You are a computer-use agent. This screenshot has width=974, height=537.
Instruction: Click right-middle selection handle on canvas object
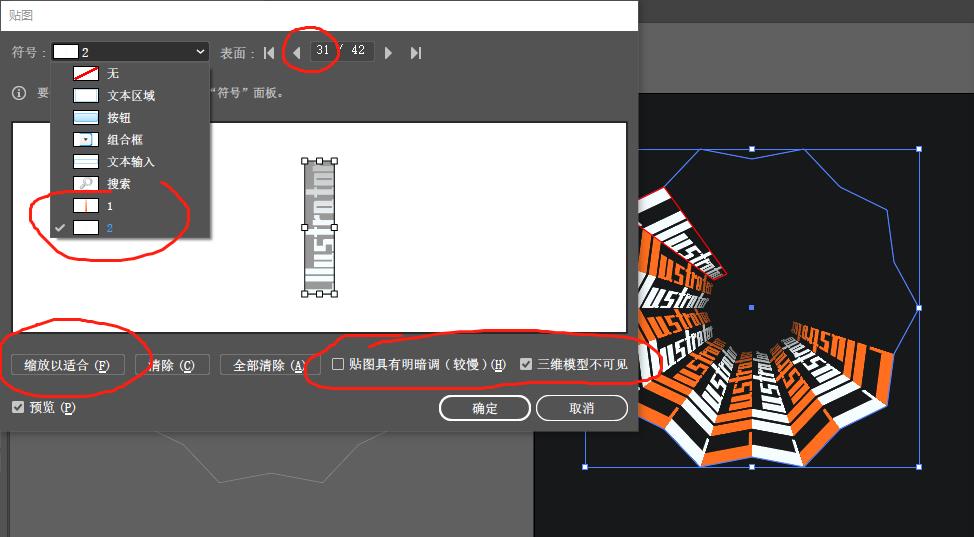click(919, 308)
